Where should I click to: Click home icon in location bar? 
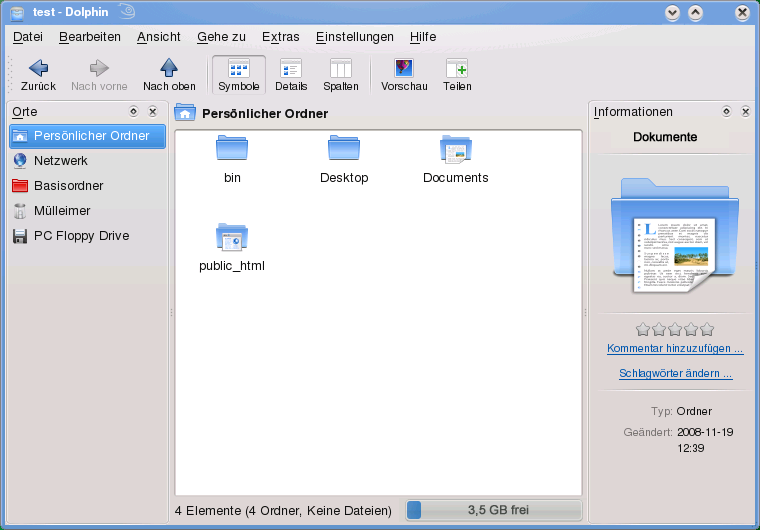point(185,112)
